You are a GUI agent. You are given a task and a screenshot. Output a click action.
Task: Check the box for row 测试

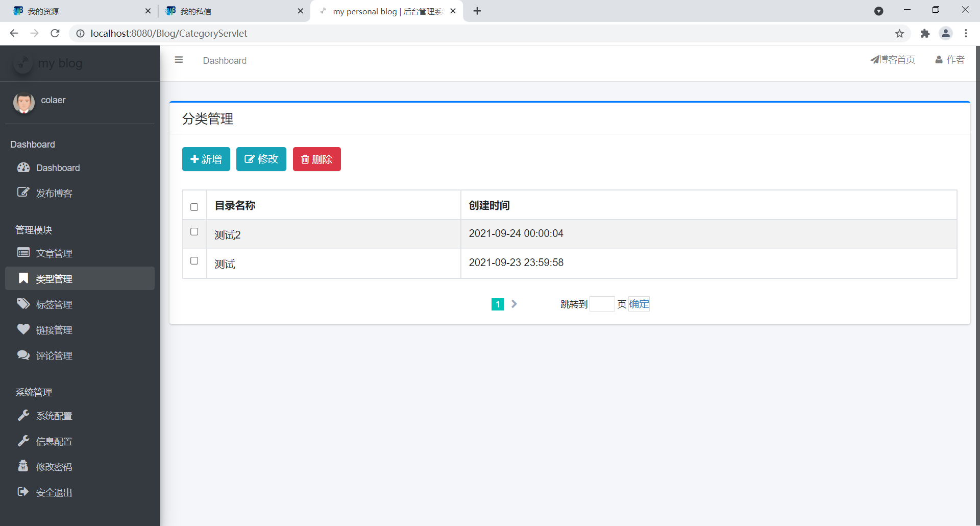point(194,260)
